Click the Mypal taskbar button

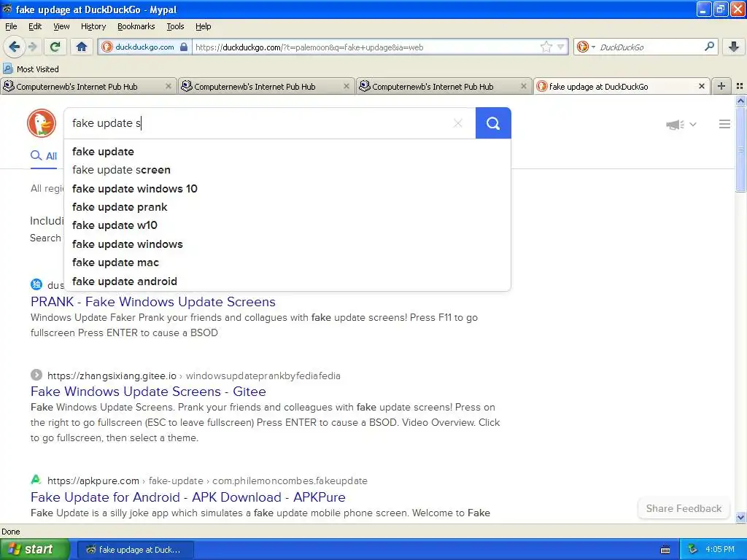(x=135, y=550)
